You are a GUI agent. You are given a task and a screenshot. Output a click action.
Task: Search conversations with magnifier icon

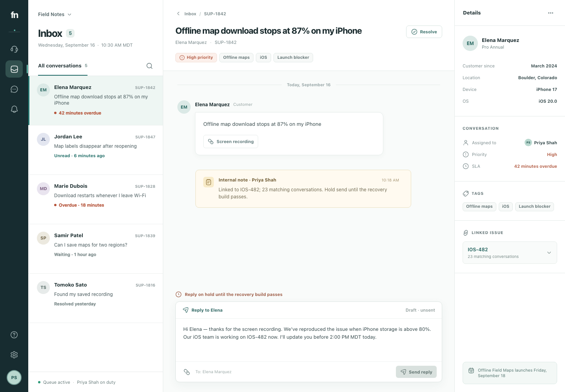tap(149, 66)
